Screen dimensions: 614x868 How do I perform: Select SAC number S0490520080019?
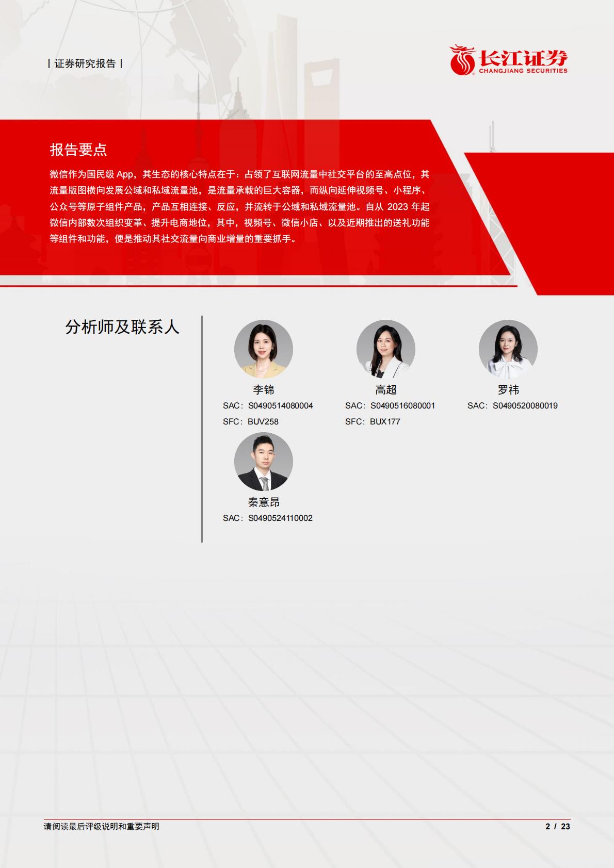(x=525, y=406)
